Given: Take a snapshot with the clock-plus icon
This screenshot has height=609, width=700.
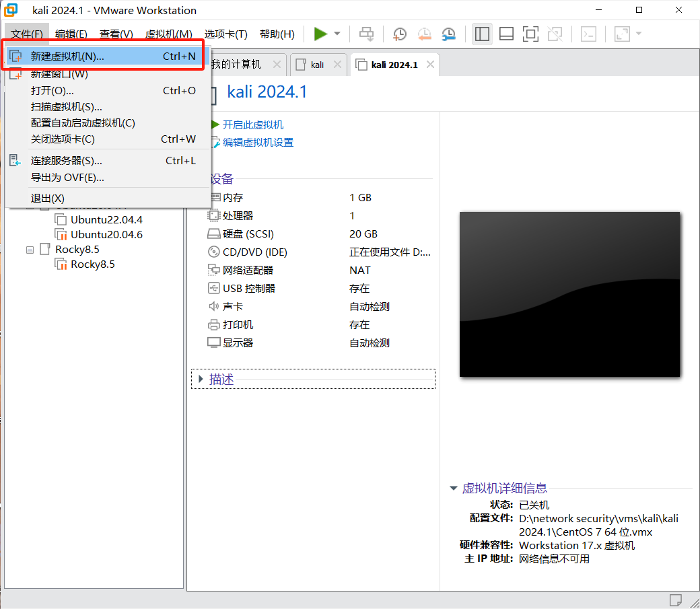Looking at the screenshot, I should (399, 34).
